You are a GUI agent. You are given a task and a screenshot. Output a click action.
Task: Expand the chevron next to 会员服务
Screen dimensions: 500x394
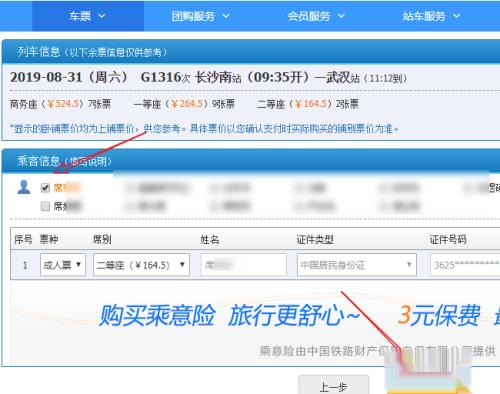pyautogui.click(x=341, y=16)
